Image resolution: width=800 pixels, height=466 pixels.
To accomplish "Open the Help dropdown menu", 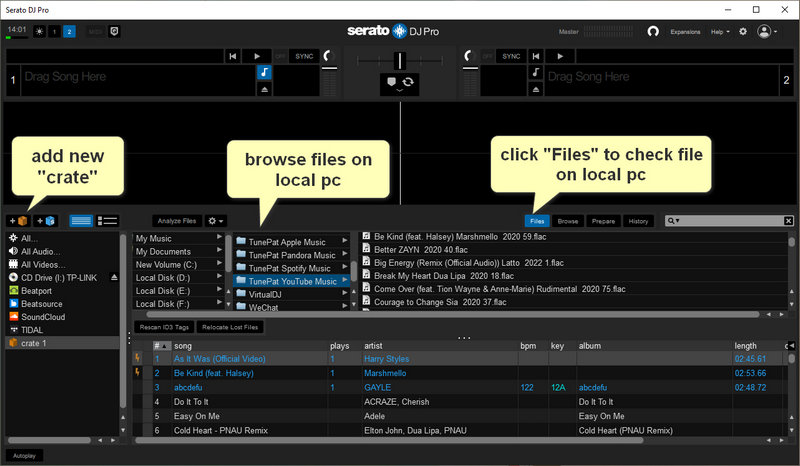I will pos(720,32).
